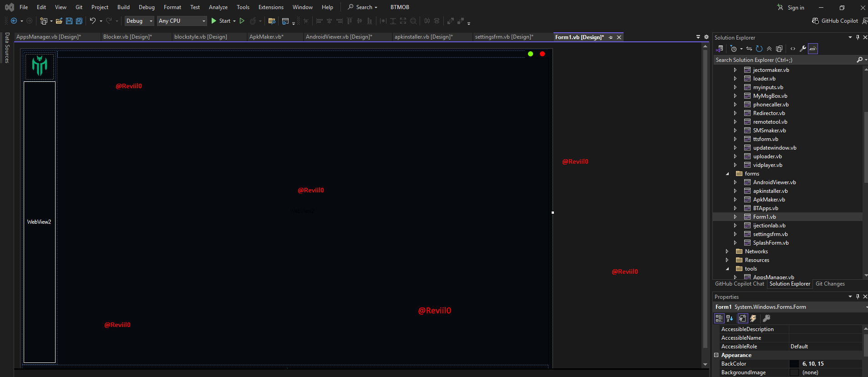This screenshot has width=868, height=377.
Task: Click the red circle button on the form
Action: 542,54
